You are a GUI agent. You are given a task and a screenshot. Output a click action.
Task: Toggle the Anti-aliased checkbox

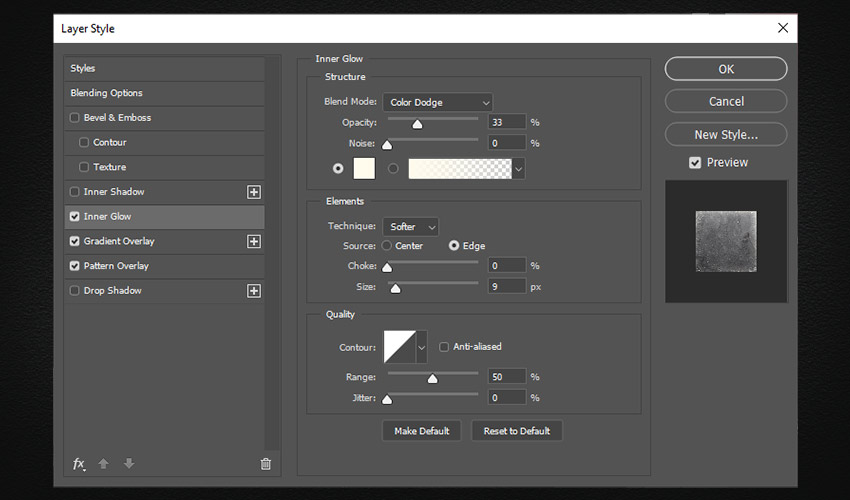(444, 347)
